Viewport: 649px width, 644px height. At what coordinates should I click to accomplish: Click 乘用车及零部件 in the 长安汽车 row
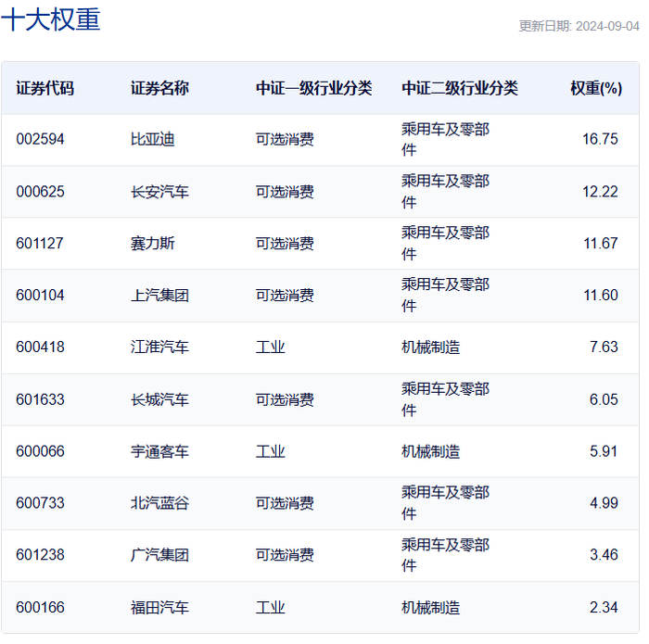coord(445,192)
